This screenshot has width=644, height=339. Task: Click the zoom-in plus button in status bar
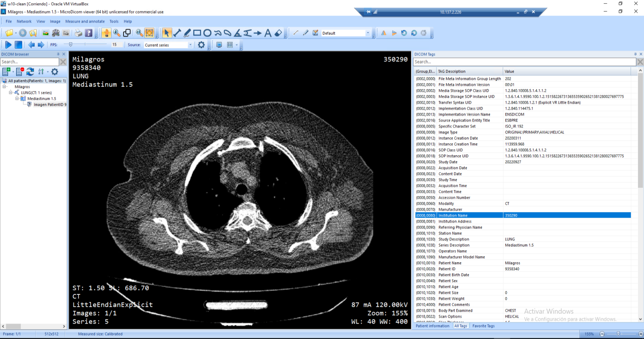click(641, 334)
